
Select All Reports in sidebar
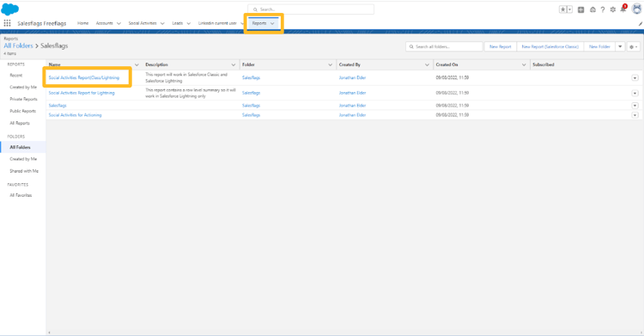(20, 123)
